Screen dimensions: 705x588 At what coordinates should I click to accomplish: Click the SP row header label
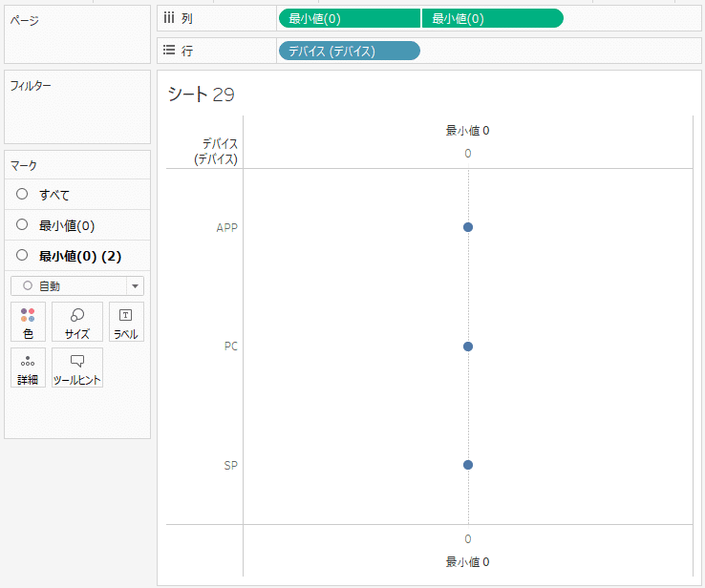(230, 466)
